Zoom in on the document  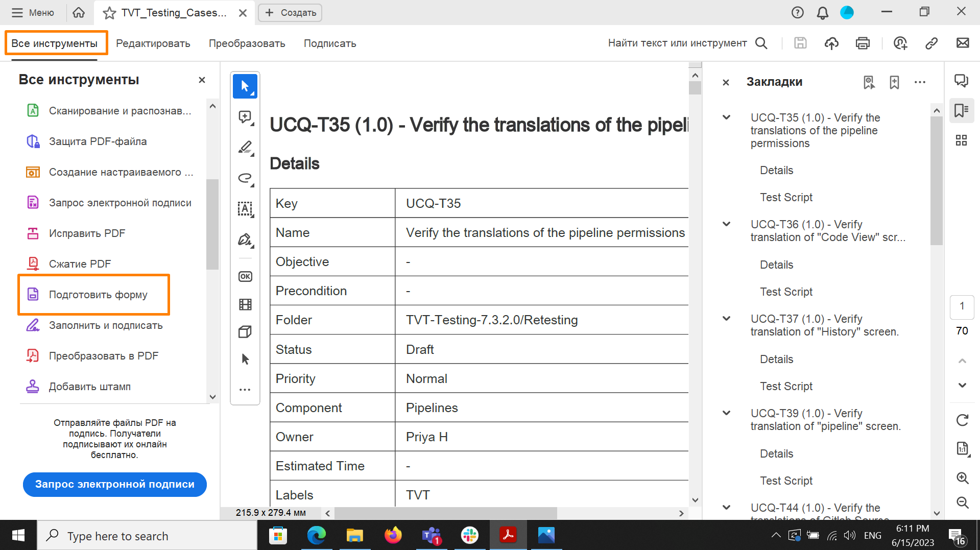pyautogui.click(x=962, y=478)
